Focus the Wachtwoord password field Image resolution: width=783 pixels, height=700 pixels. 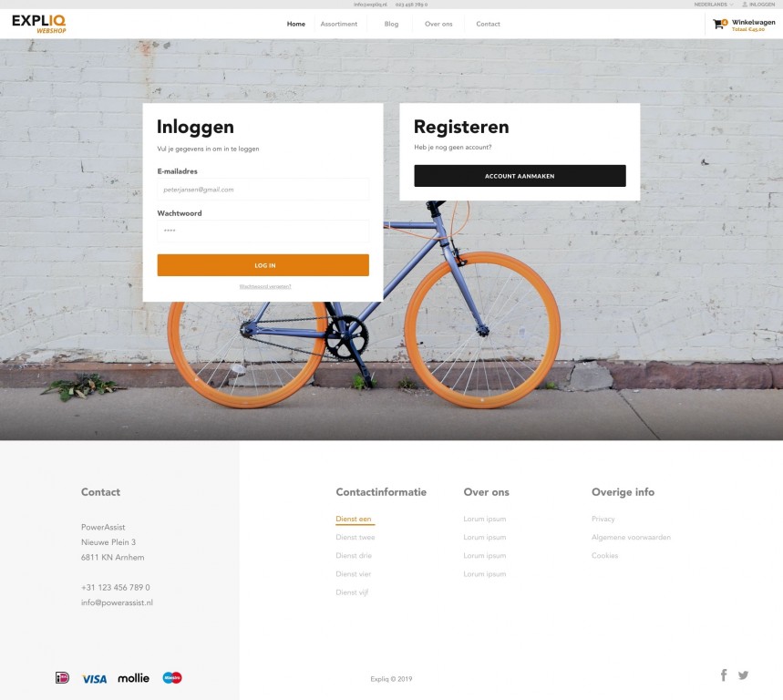coord(263,232)
